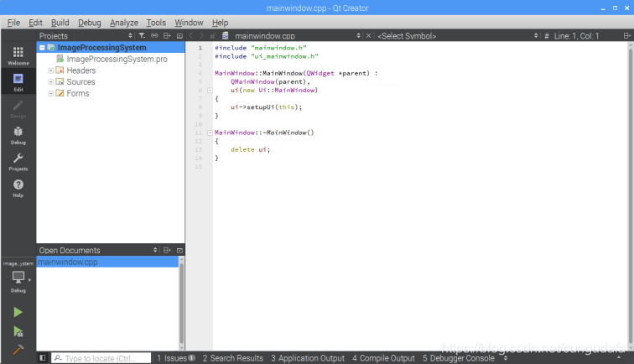Close the Open Documents pane
Viewport: 634px width, 364px height.
[x=179, y=250]
